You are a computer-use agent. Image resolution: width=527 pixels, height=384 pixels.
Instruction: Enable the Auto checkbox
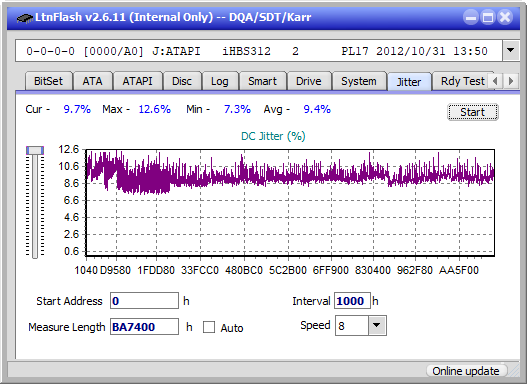(x=209, y=327)
